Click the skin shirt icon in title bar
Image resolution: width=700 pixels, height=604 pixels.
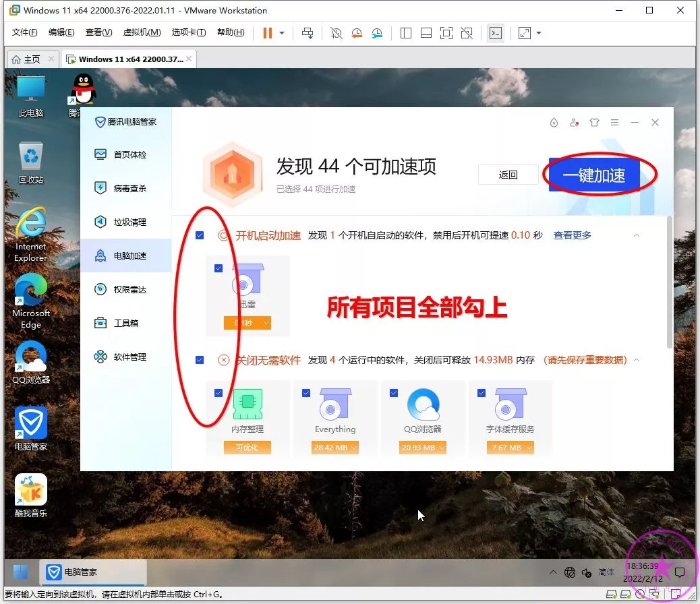594,123
